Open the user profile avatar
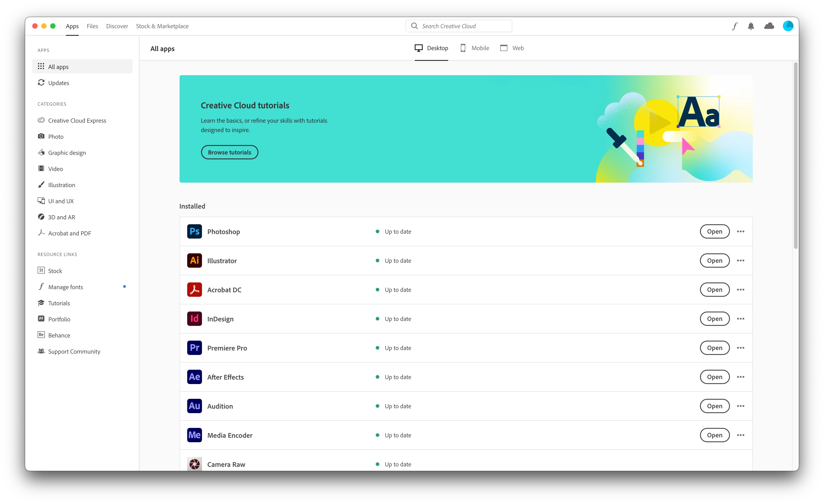 (x=788, y=26)
